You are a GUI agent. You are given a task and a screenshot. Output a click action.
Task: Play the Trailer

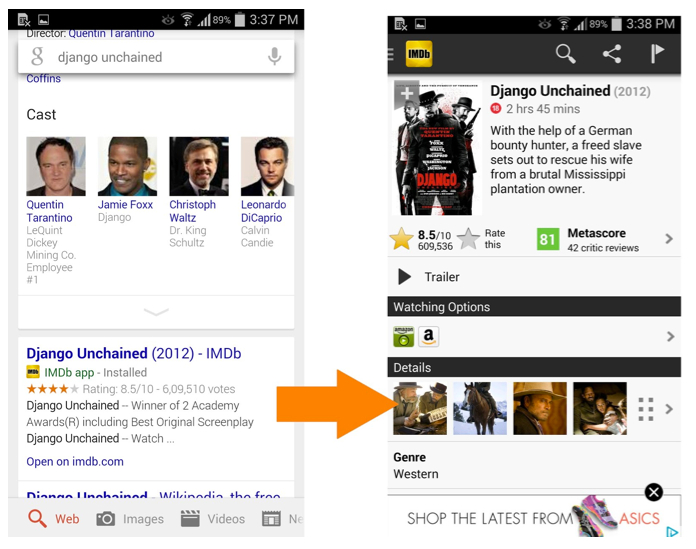click(x=534, y=276)
